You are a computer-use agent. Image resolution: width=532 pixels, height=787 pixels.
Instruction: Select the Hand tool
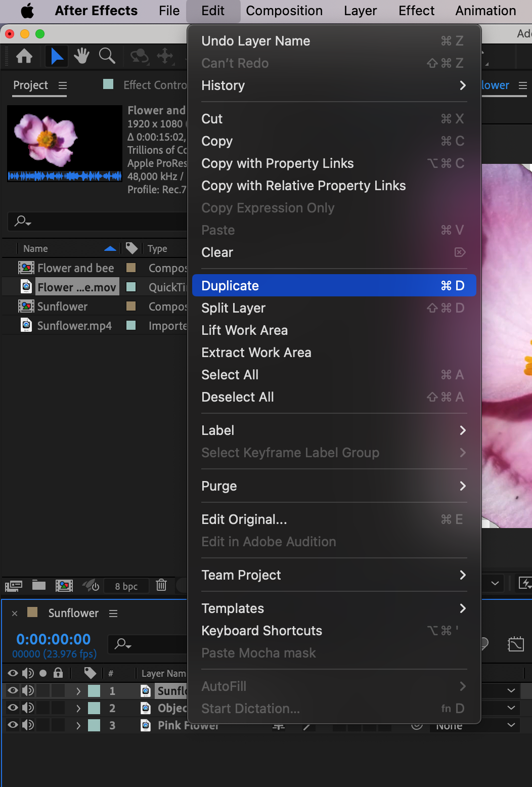[x=81, y=56]
